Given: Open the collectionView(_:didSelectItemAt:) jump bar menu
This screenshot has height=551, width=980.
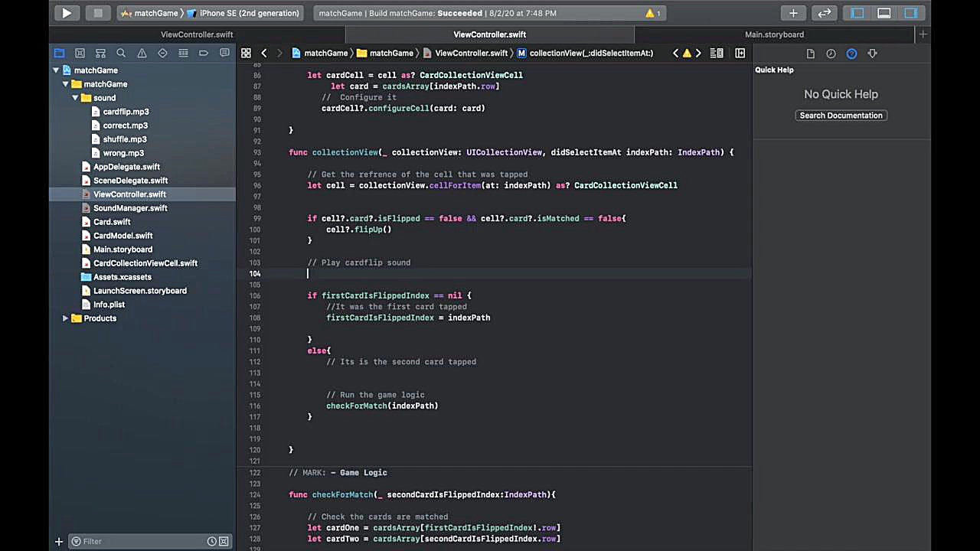Looking at the screenshot, I should point(590,53).
